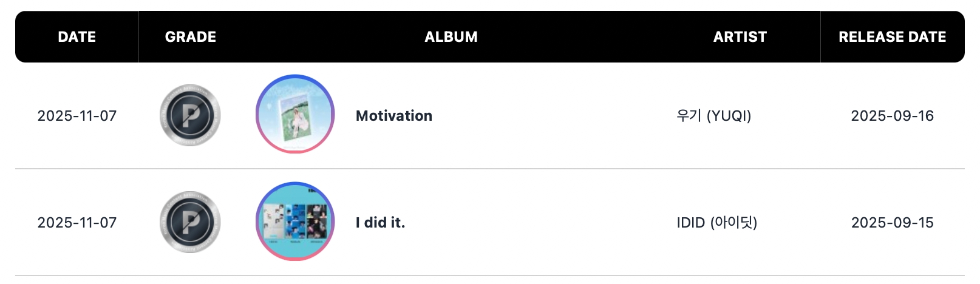The height and width of the screenshot is (284, 980).
Task: Click release date 2025-09-15
Action: click(892, 223)
